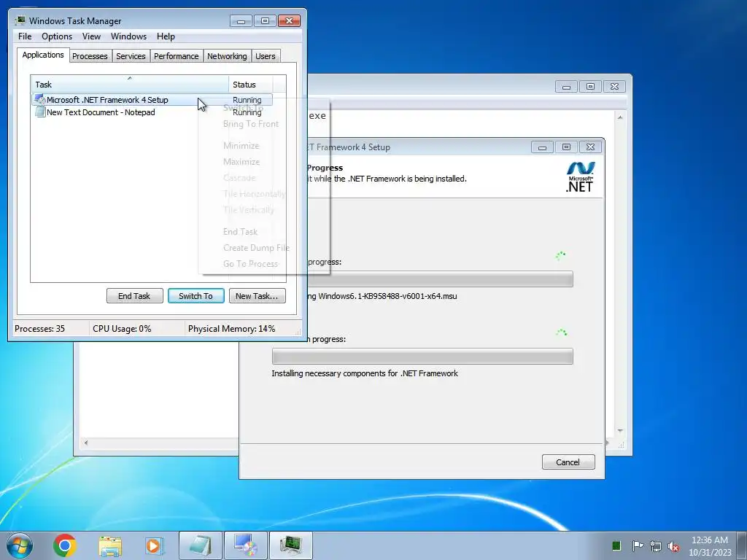Viewport: 747px width, 560px height.
Task: Sort the list by Status column header
Action: (x=250, y=85)
